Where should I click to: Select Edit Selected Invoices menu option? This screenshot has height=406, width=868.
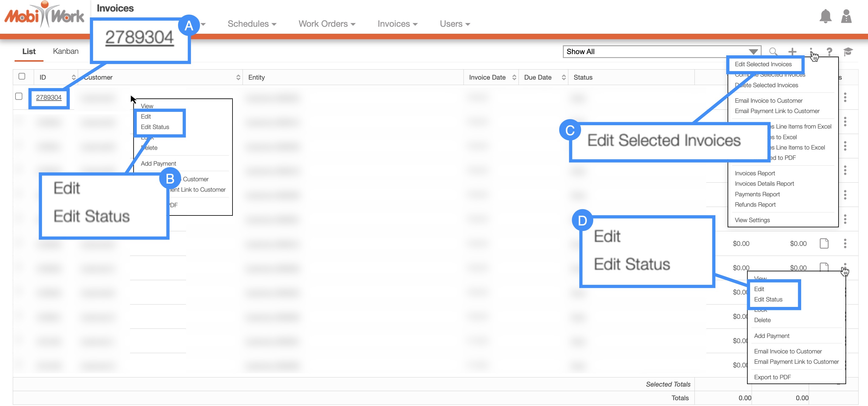pyautogui.click(x=763, y=64)
